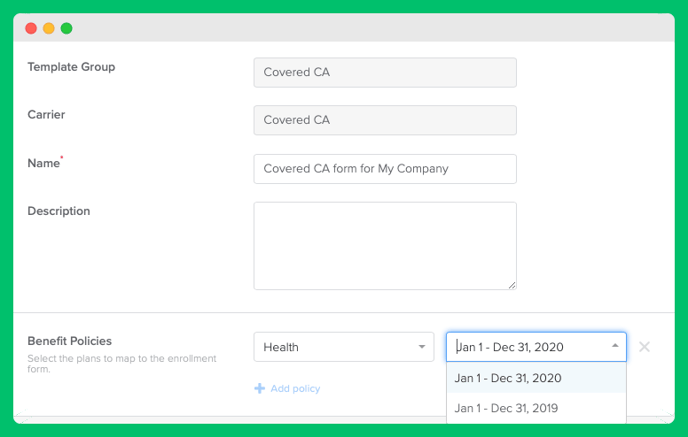
Task: Collapse the date range dropdown caret
Action: coord(615,346)
